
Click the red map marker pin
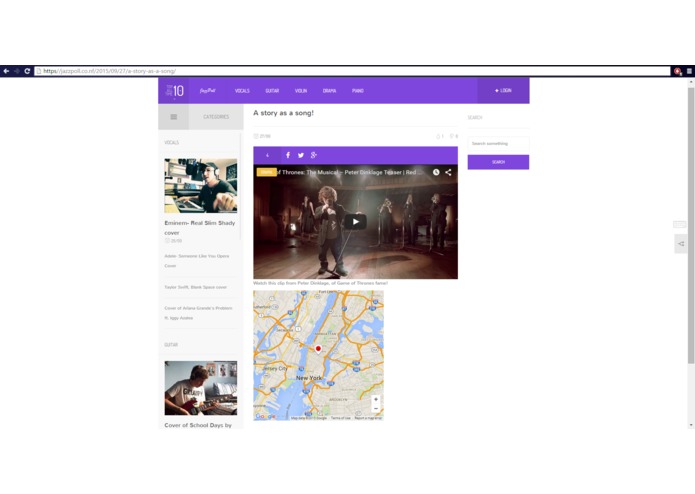tap(318, 349)
